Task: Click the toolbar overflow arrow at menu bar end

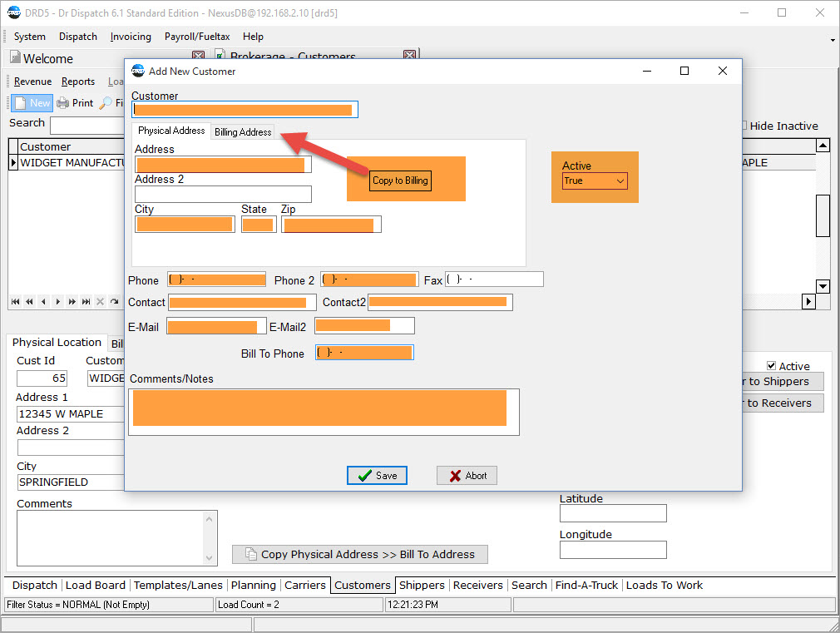Action: coord(833,40)
